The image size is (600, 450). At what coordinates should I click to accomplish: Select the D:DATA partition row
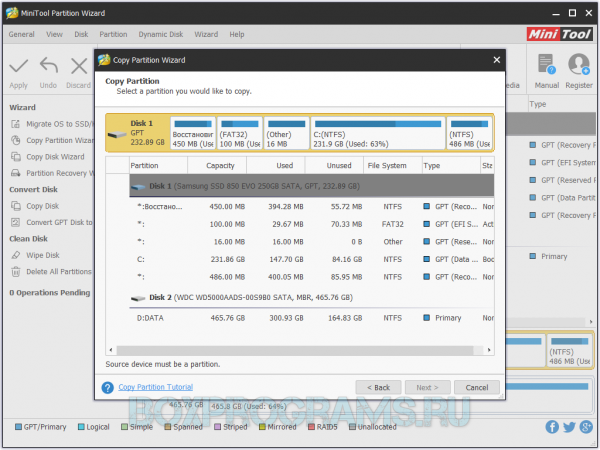pos(311,318)
